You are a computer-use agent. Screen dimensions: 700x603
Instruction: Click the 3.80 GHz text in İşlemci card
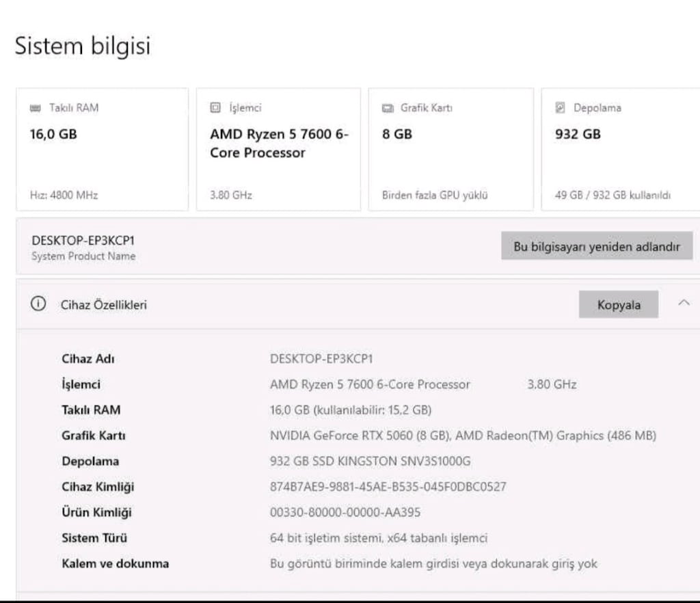[x=231, y=195]
